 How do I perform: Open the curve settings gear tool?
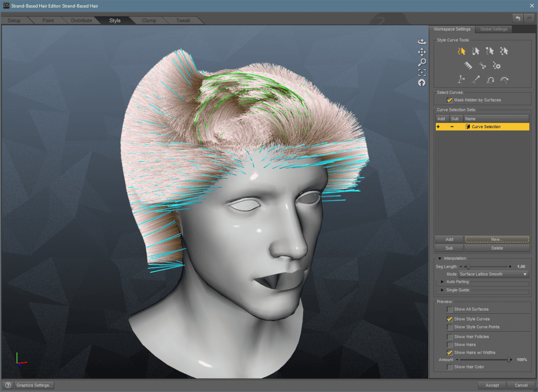pos(497,66)
